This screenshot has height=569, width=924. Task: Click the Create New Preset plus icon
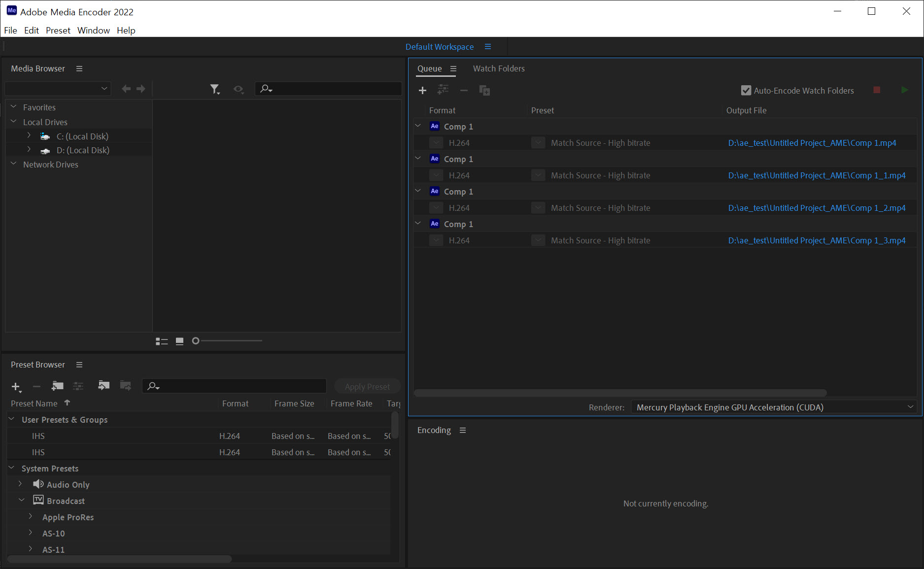(x=16, y=387)
